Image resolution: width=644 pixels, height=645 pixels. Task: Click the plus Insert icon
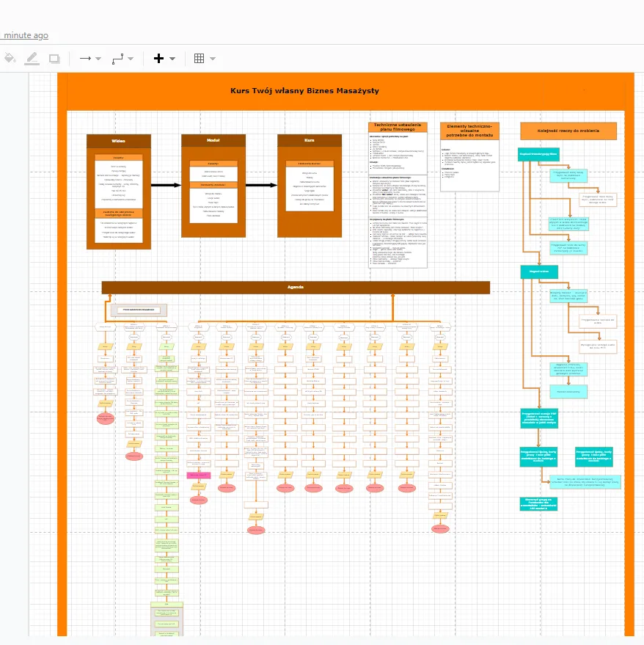[x=158, y=59]
